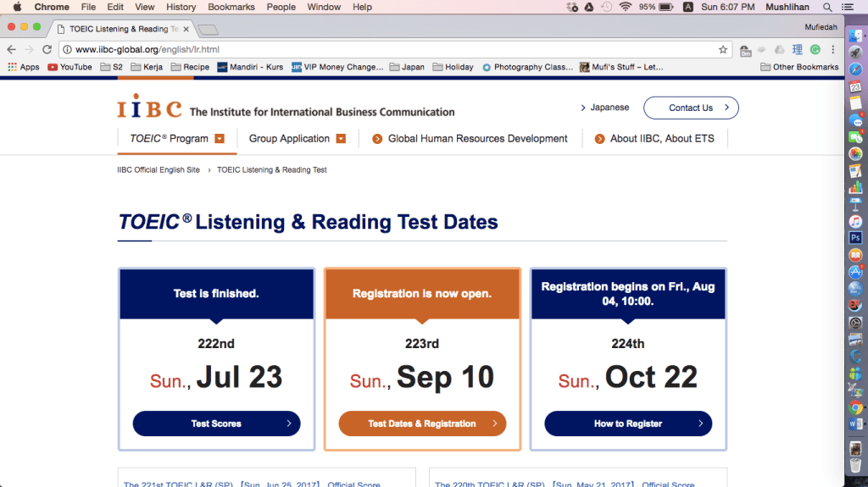
Task: Open Spotlight search in the menu bar
Action: pyautogui.click(x=827, y=7)
